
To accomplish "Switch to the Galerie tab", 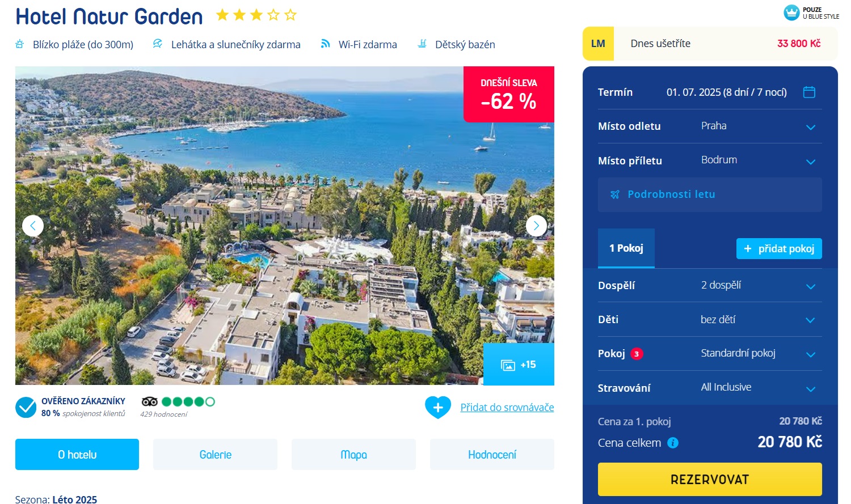I will pyautogui.click(x=216, y=455).
